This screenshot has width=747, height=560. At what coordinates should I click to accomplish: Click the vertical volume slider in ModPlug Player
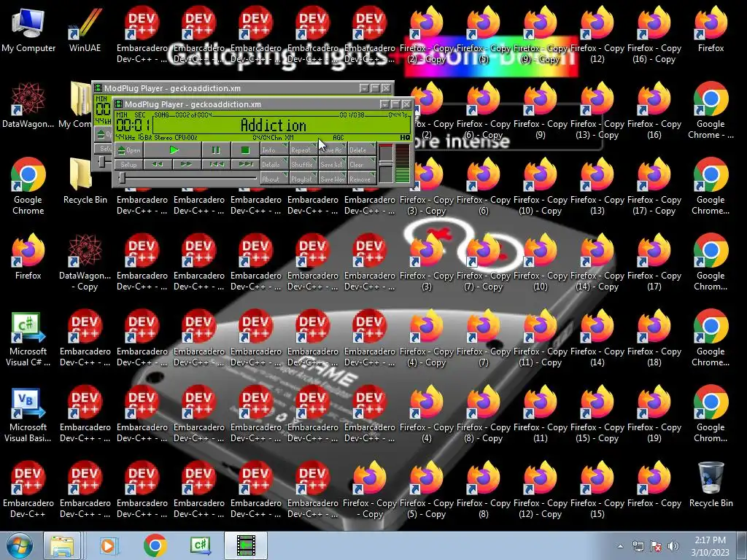coord(386,163)
